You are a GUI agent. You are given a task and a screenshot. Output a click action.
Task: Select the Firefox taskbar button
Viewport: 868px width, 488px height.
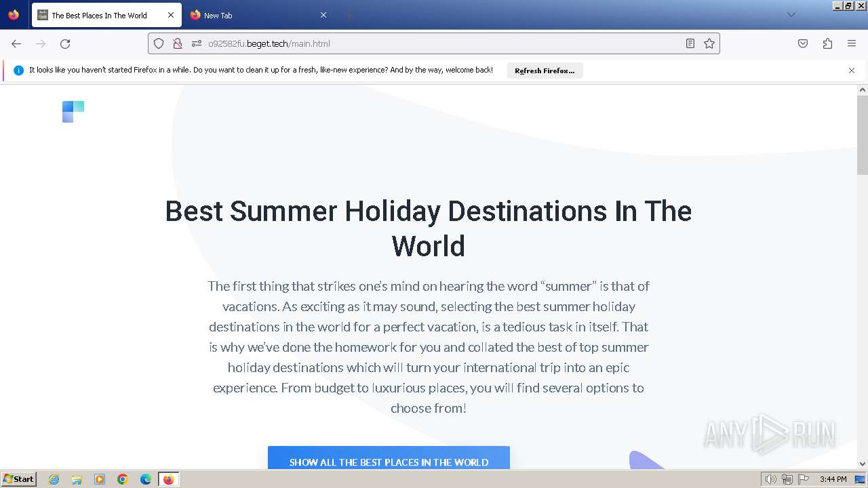[x=168, y=479]
